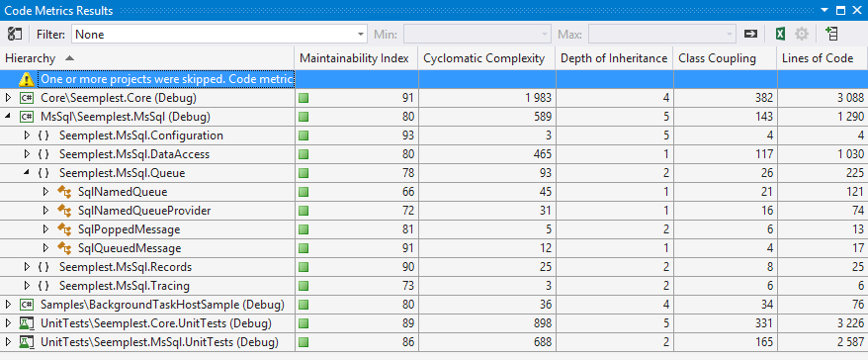868x360 pixels.
Task: Click the SqlPoppedMessage class icon
Action: tap(65, 230)
